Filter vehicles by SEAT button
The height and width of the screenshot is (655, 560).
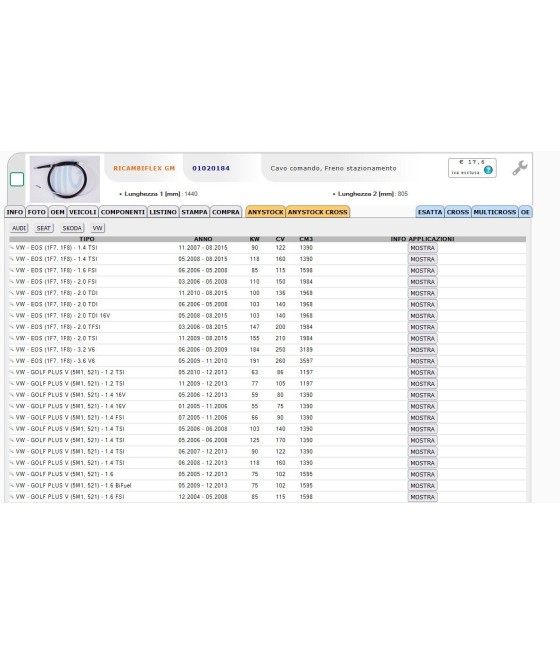(43, 228)
